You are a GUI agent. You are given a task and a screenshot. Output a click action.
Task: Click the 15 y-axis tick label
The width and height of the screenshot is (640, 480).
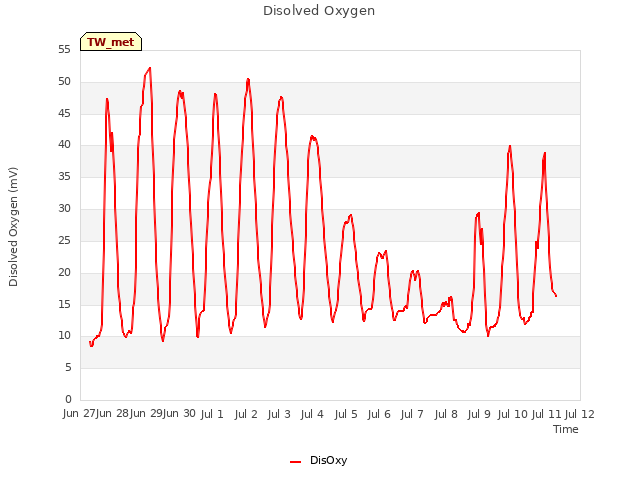pos(64,304)
